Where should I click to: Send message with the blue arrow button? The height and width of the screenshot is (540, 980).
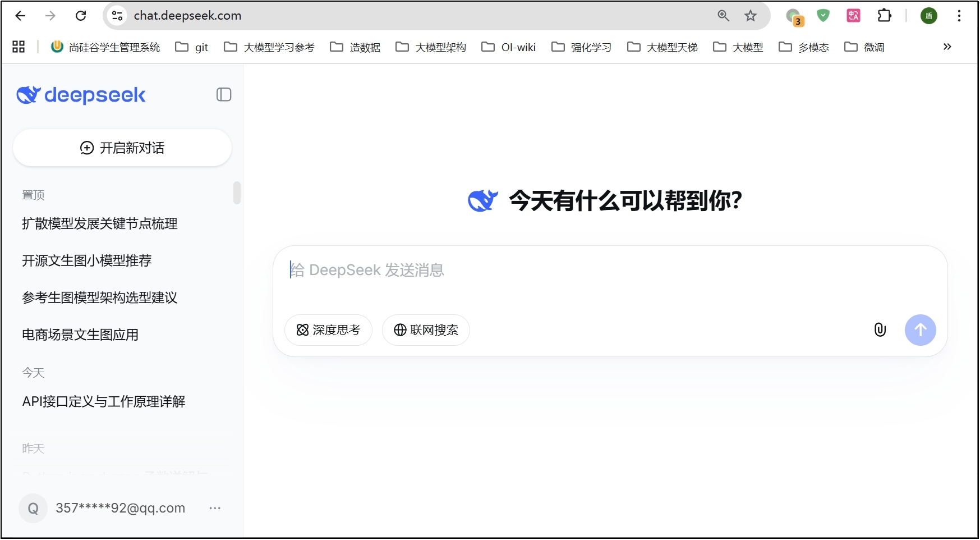click(x=920, y=330)
